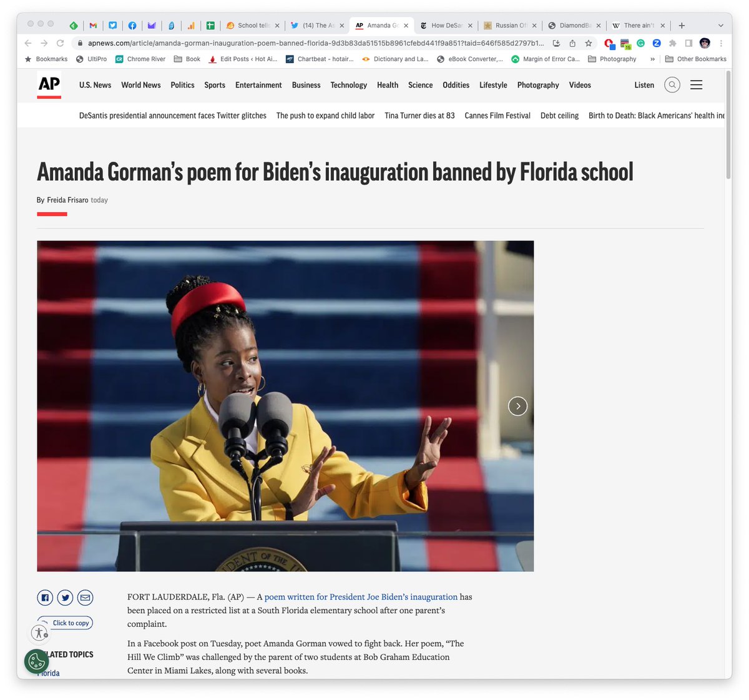
Task: Open the 'Chartbeat - hotair...' bookmark
Action: tap(320, 59)
